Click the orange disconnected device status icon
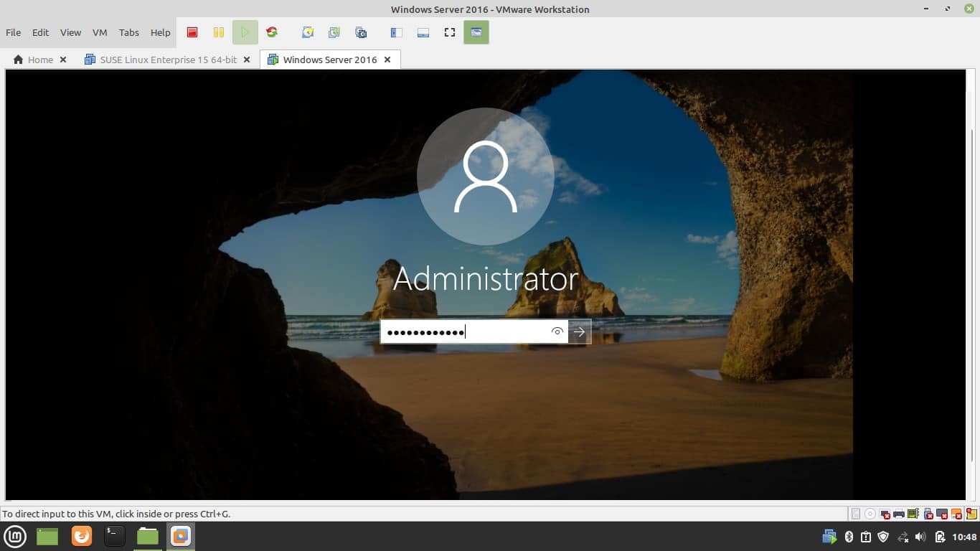 click(x=958, y=514)
